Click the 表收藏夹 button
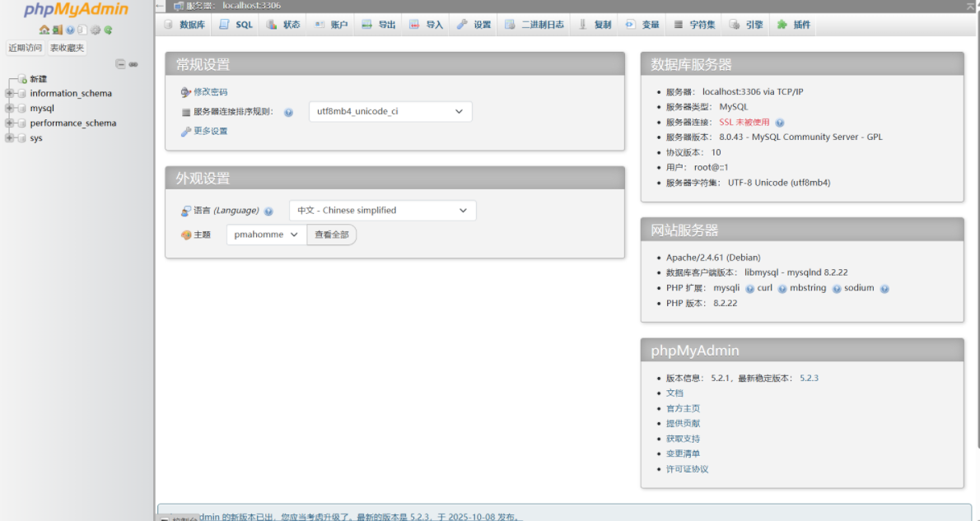 [x=67, y=48]
